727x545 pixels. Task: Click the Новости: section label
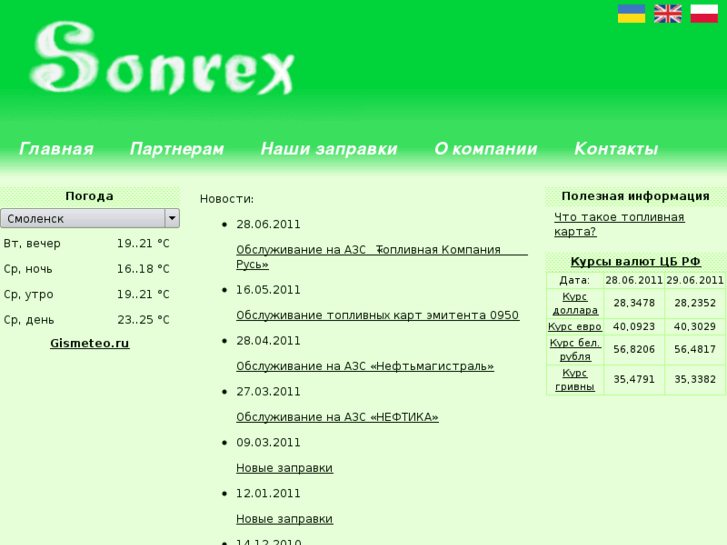coord(227,199)
